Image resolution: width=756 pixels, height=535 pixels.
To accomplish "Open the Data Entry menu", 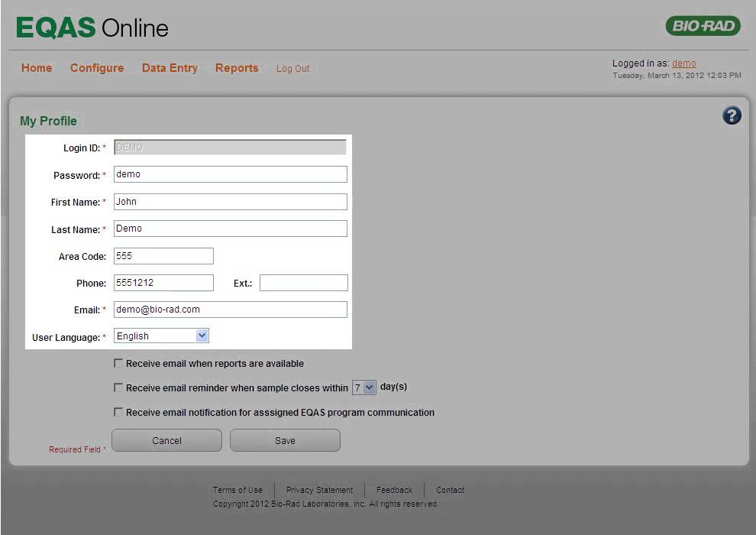I will pyautogui.click(x=170, y=68).
